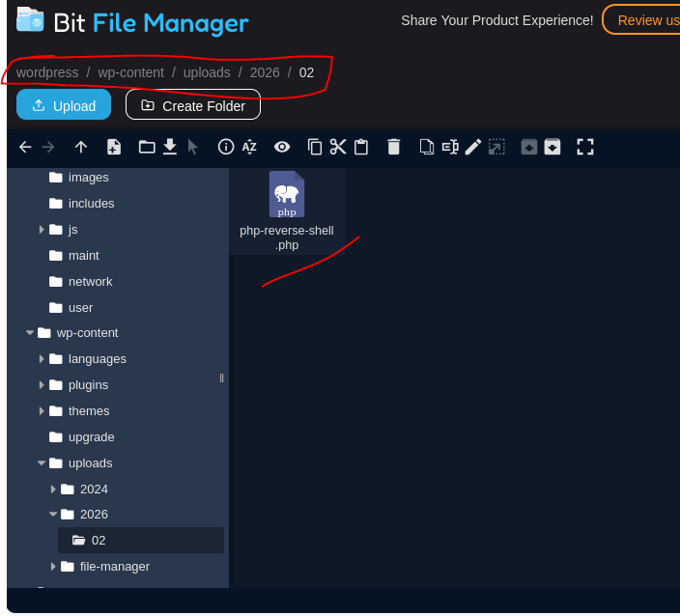Click the pencil edit file icon

tap(472, 147)
